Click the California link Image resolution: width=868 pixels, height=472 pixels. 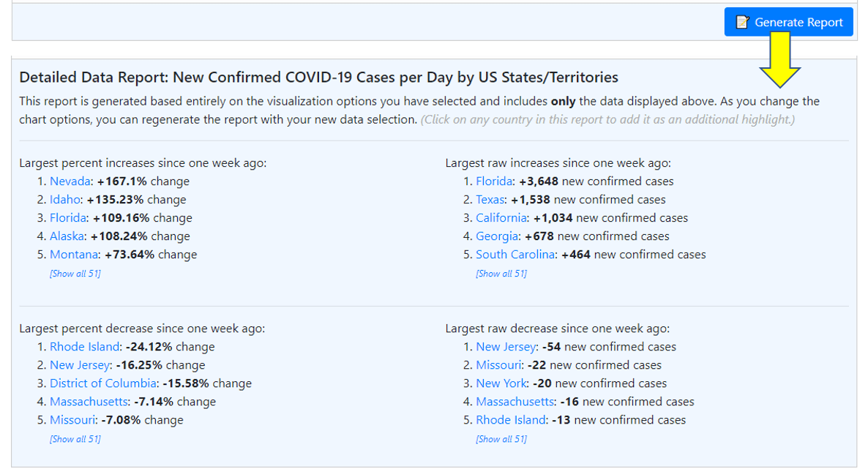[x=501, y=218]
